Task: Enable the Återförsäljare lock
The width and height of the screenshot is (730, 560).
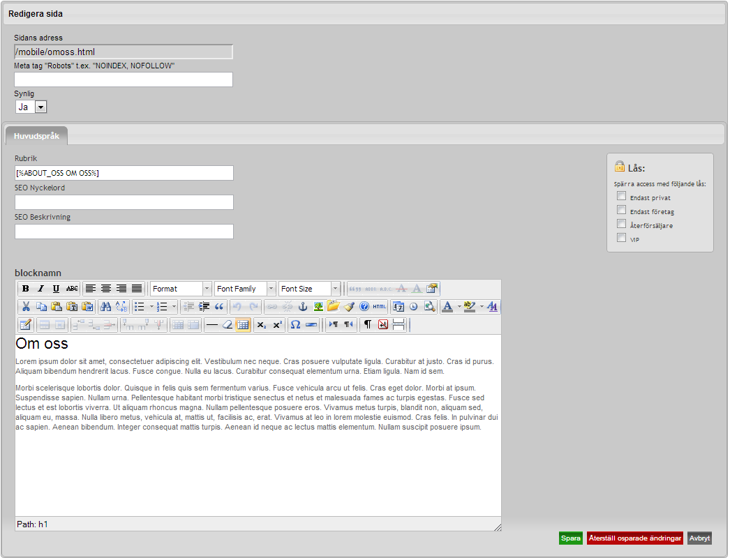Action: 622,224
